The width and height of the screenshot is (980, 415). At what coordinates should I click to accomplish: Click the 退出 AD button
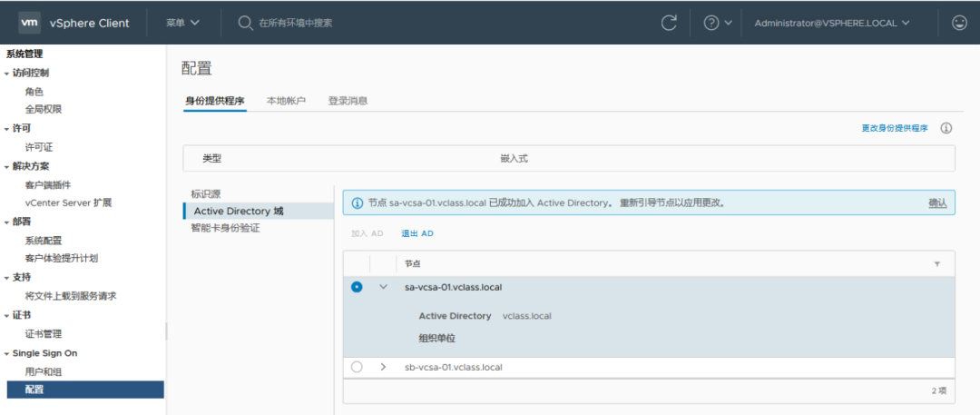pos(417,233)
